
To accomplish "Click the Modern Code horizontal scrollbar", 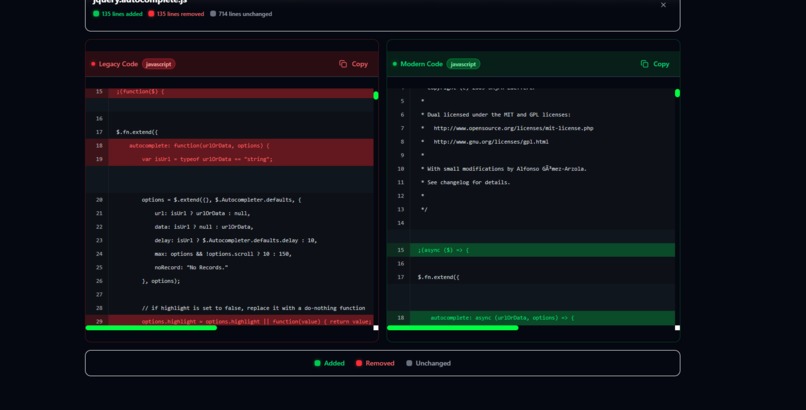I will coord(452,327).
